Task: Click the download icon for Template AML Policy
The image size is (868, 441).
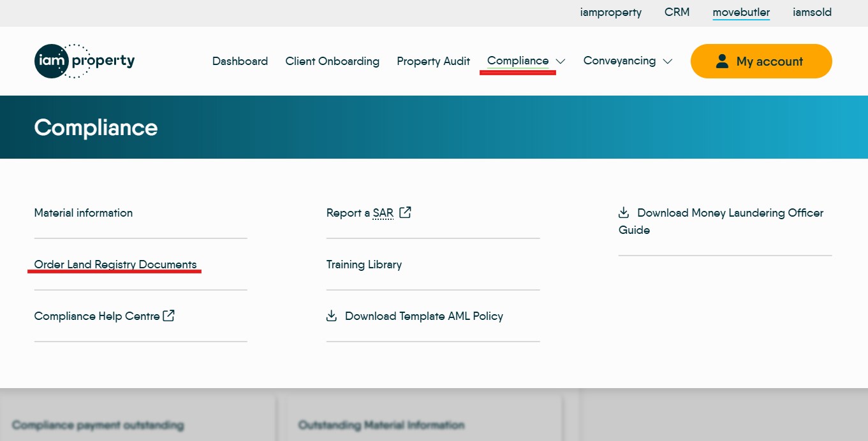Action: point(332,316)
